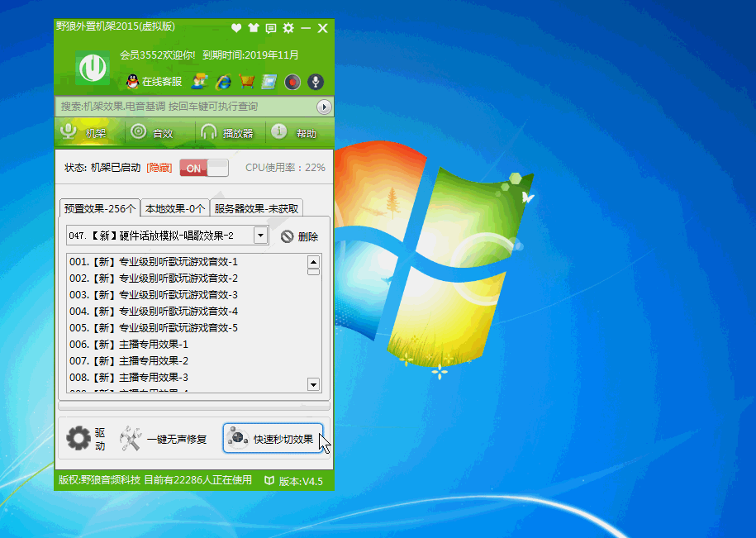Click the 快速秒切效果 button

point(273,438)
